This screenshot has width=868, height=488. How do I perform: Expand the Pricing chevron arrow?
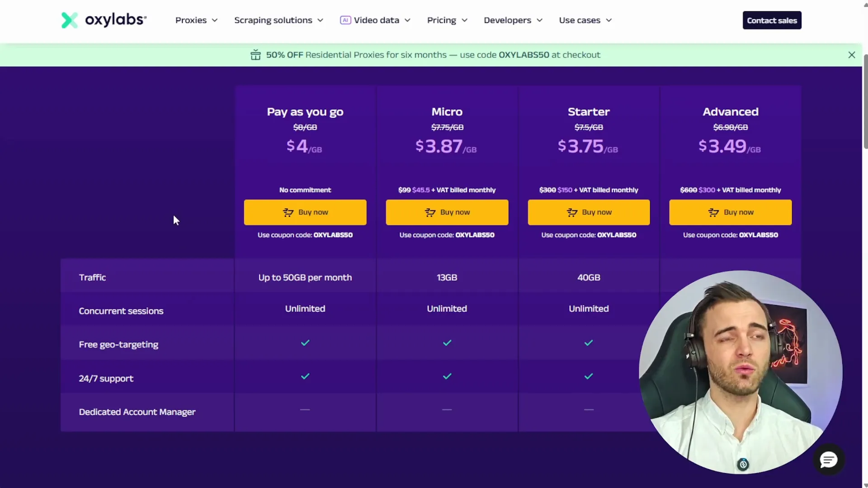tap(464, 20)
